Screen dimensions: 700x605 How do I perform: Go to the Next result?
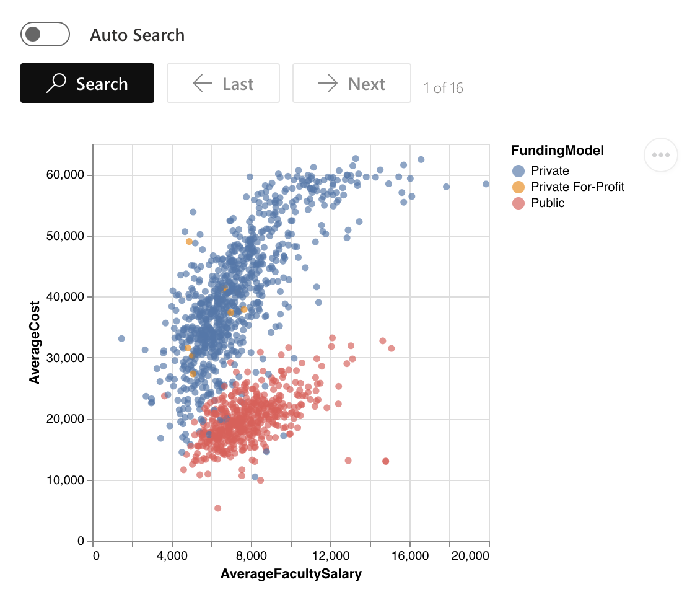[351, 83]
